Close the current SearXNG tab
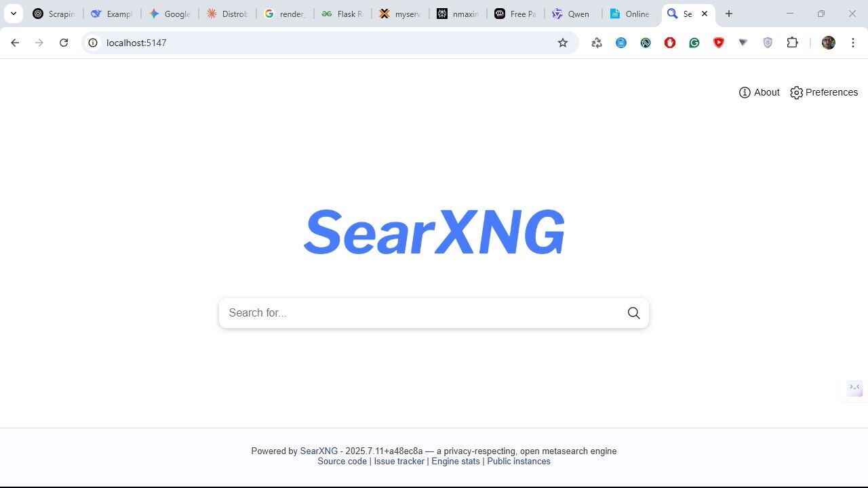 coord(704,14)
